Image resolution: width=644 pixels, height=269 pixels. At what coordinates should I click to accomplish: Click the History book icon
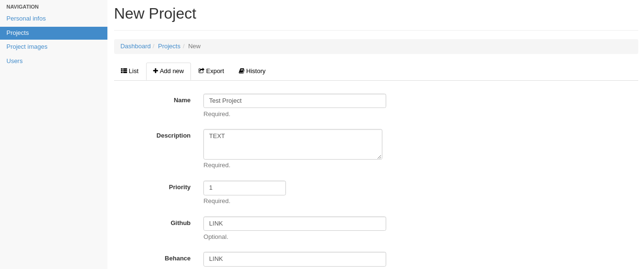pyautogui.click(x=242, y=71)
